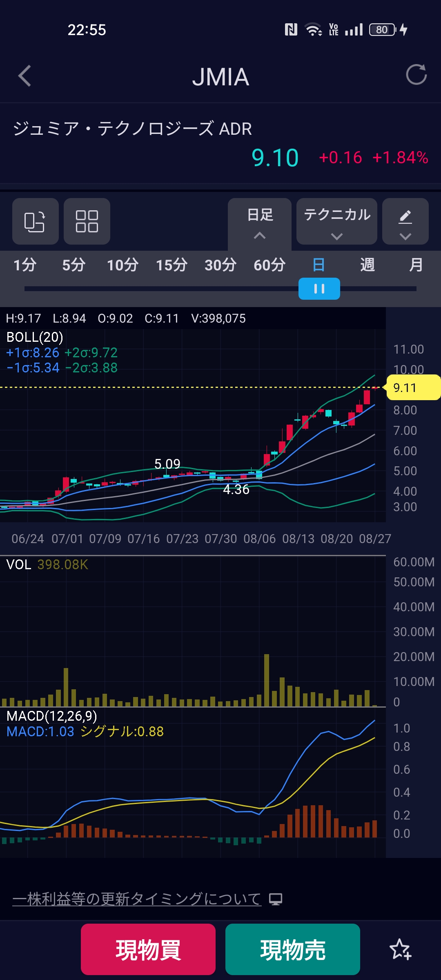The width and height of the screenshot is (441, 980).
Task: Tap the H:9.17 high value
Action: pos(23,318)
